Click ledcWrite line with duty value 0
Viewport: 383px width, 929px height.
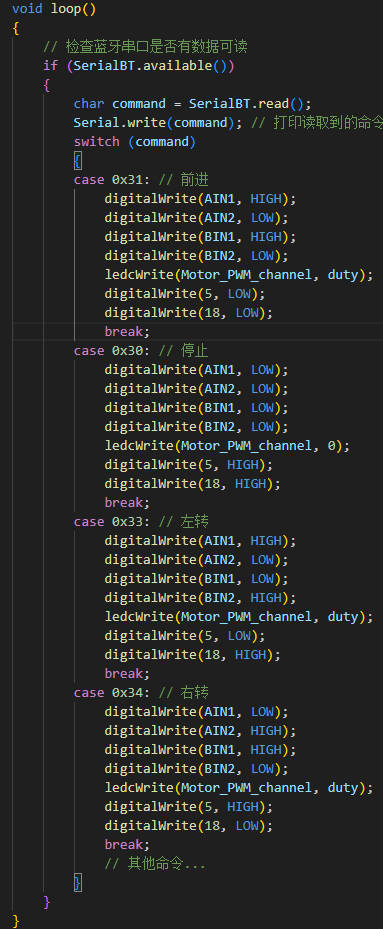[x=227, y=446]
